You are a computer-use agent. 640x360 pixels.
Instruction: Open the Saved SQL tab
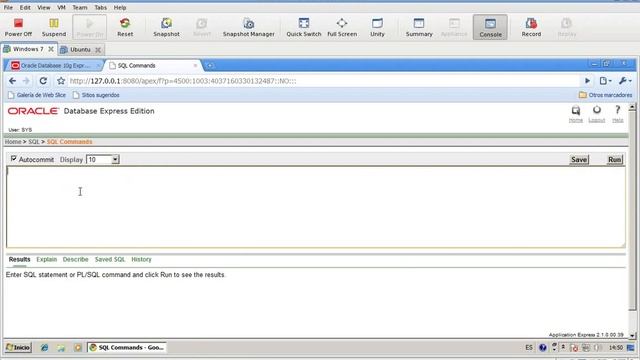coord(110,260)
